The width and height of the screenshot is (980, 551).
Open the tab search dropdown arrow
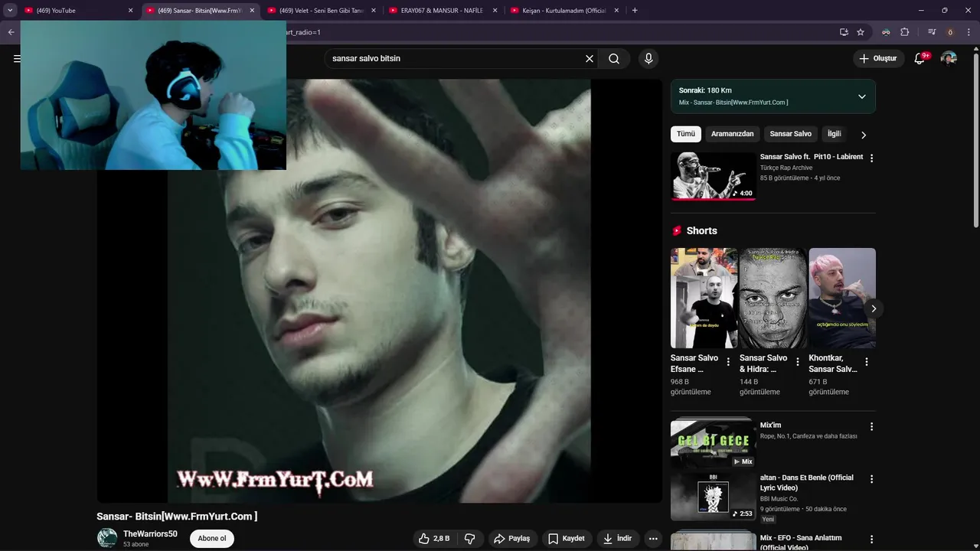10,11
